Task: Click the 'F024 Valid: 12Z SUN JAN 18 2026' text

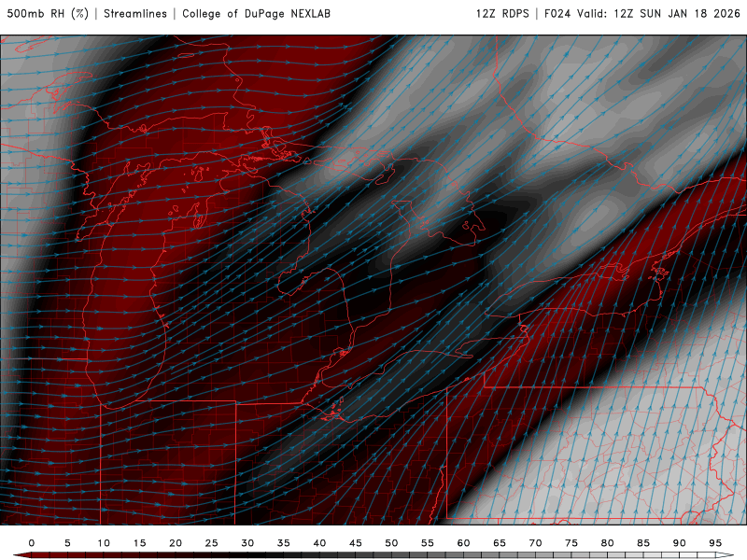Action: coord(642,14)
